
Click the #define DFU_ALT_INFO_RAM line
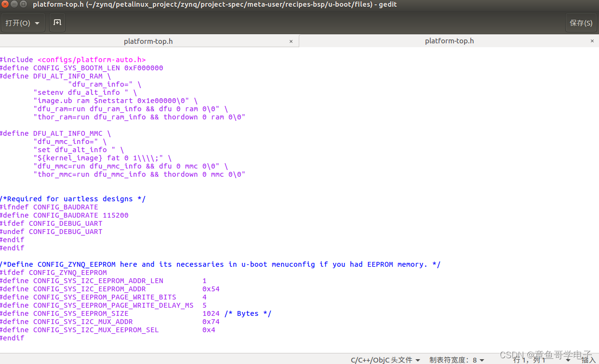click(55, 76)
